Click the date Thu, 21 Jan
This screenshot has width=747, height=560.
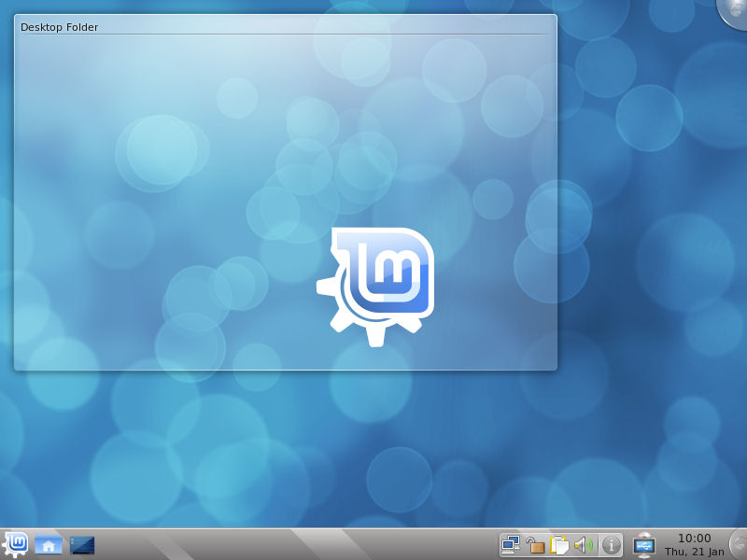coord(694,552)
